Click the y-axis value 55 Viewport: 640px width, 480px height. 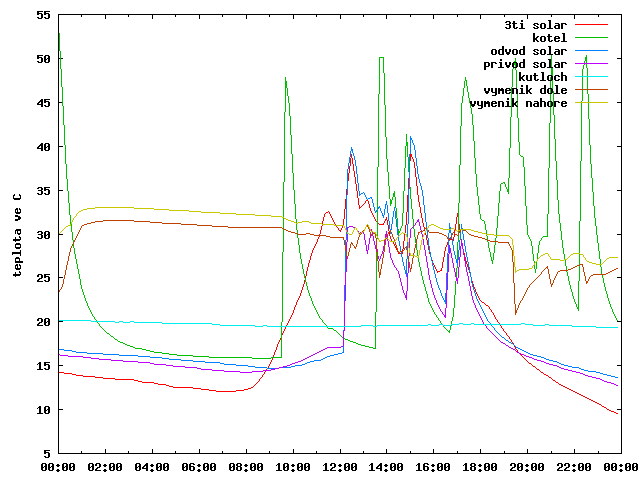click(x=43, y=16)
